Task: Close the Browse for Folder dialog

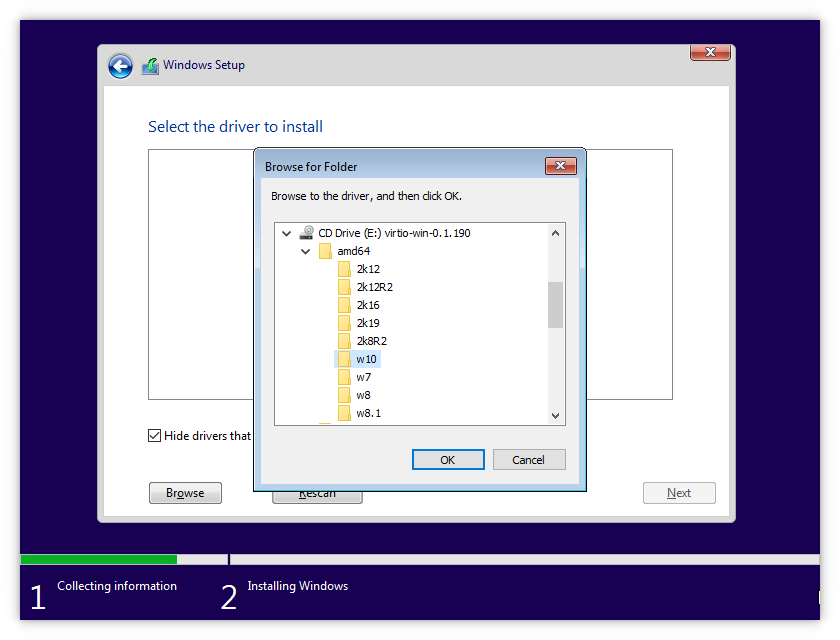Action: click(560, 165)
